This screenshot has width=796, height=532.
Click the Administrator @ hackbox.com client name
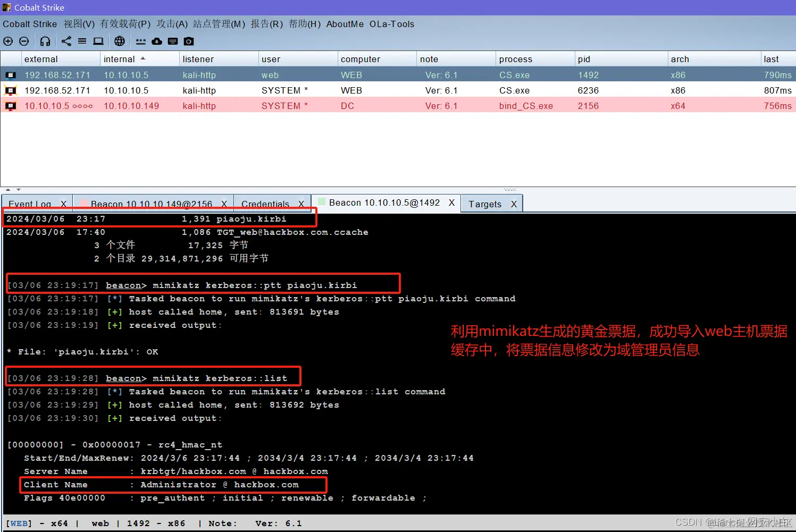(x=220, y=485)
